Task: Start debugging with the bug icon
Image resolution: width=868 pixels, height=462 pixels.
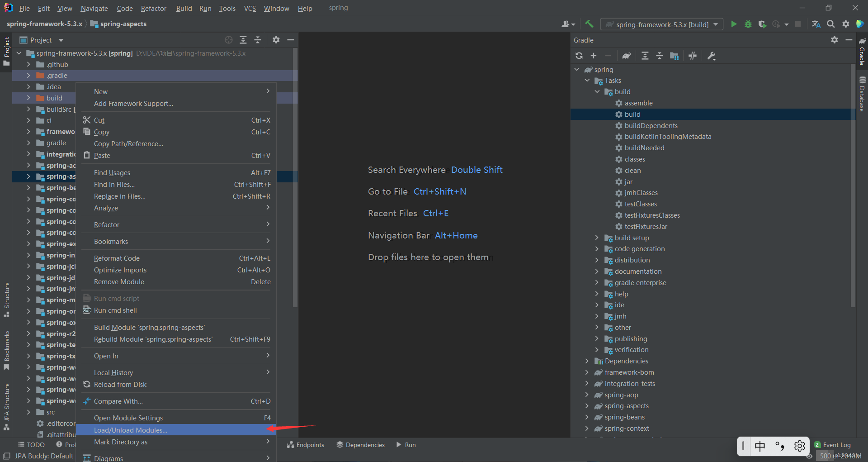Action: tap(748, 24)
